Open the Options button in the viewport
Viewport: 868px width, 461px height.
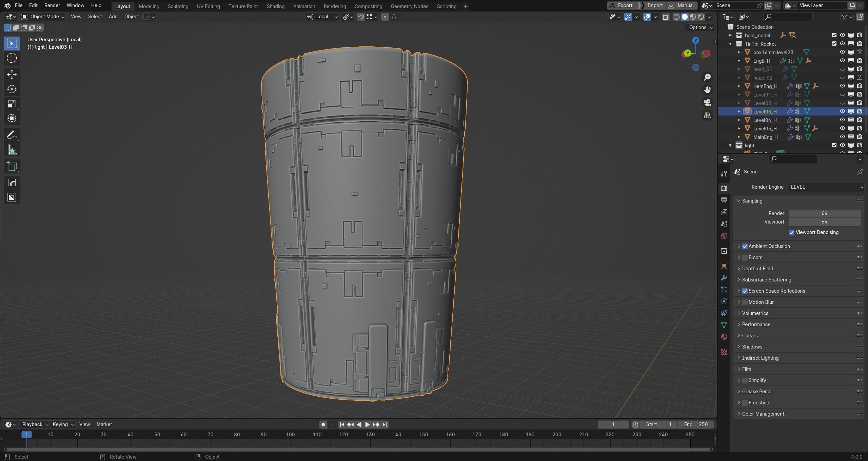tap(700, 27)
